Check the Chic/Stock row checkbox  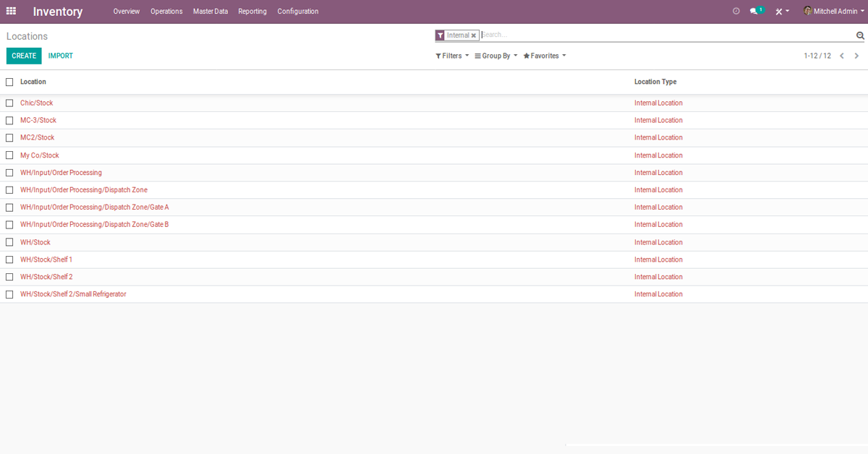click(9, 103)
